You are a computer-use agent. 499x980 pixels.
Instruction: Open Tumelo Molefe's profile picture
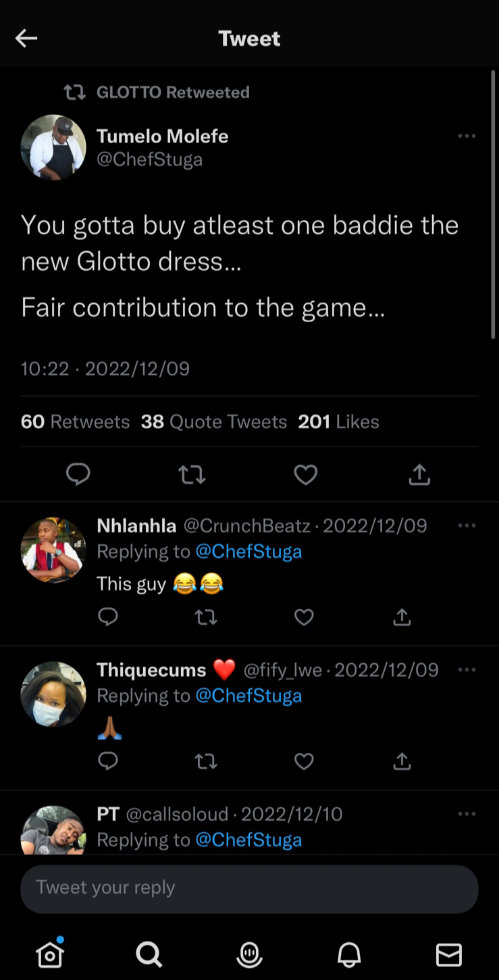pos(53,147)
